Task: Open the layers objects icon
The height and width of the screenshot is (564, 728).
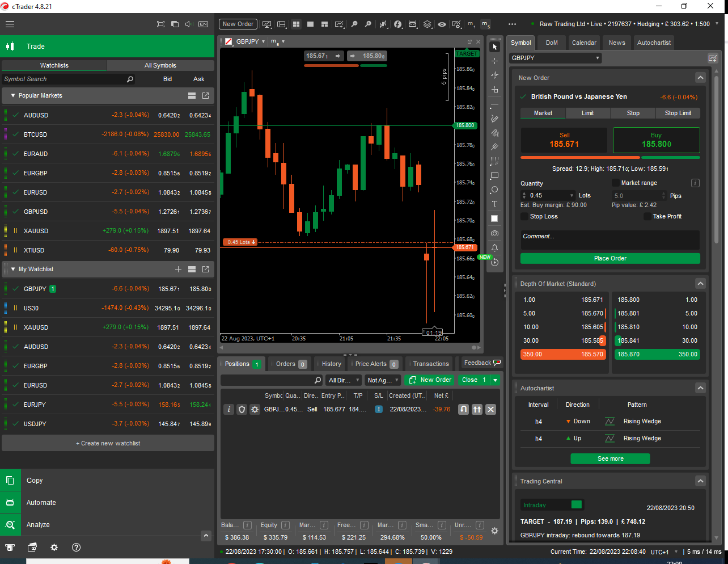Action: 427,24
